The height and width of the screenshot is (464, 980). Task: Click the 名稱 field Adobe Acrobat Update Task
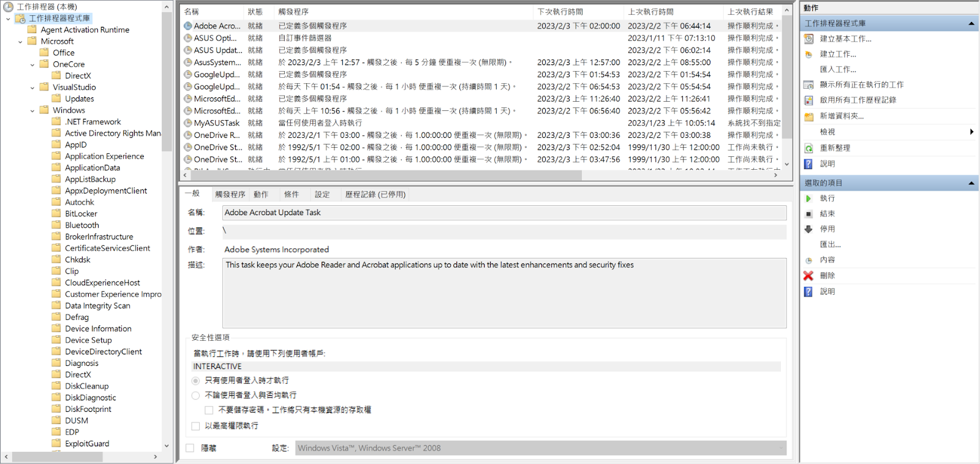pyautogui.click(x=504, y=213)
